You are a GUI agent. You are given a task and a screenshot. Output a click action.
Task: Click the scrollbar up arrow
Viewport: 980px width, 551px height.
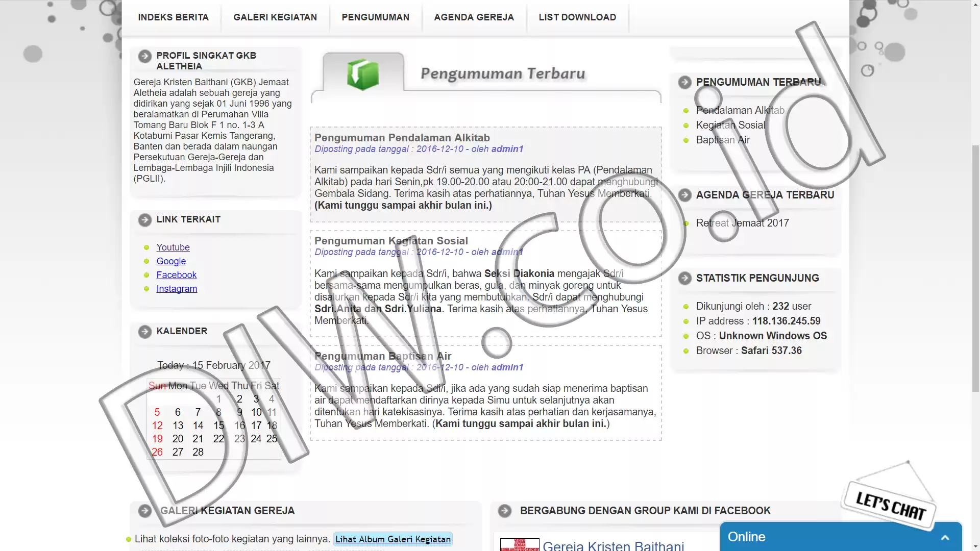click(975, 4)
